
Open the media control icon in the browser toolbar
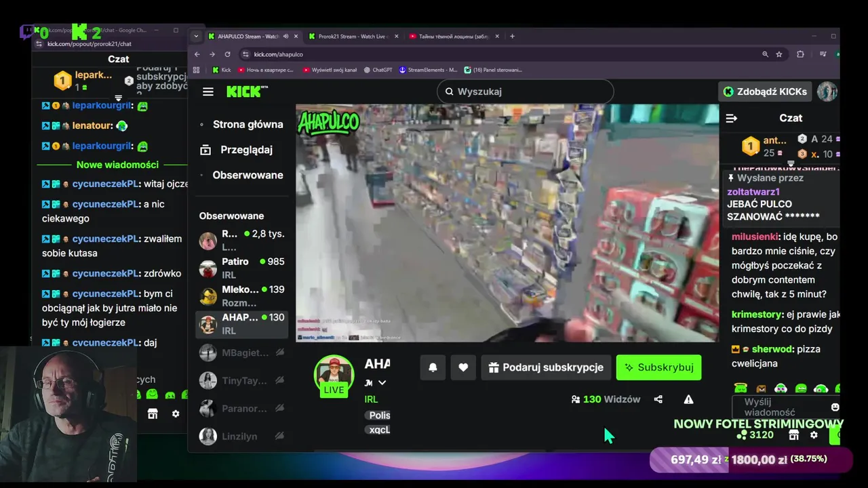click(x=823, y=54)
